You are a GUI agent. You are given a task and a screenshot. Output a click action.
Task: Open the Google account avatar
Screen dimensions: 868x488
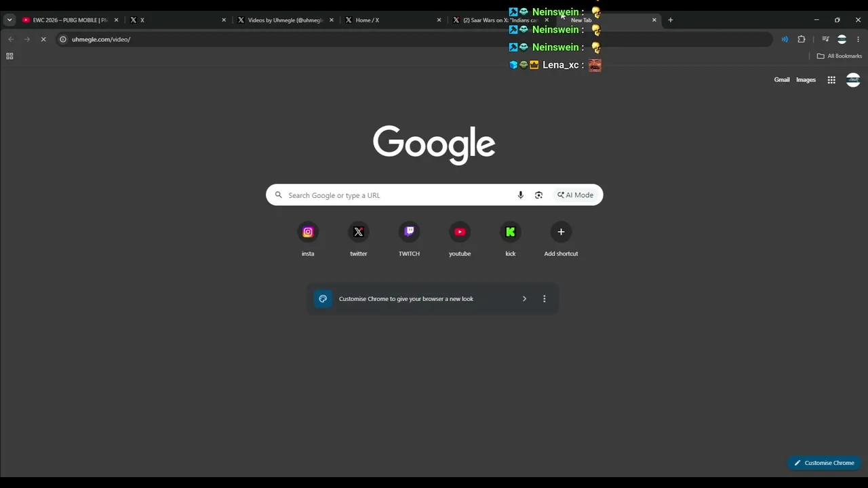853,80
